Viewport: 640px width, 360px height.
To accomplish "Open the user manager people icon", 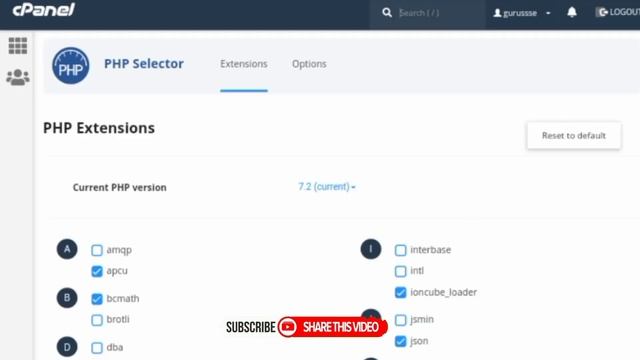I will (18, 77).
